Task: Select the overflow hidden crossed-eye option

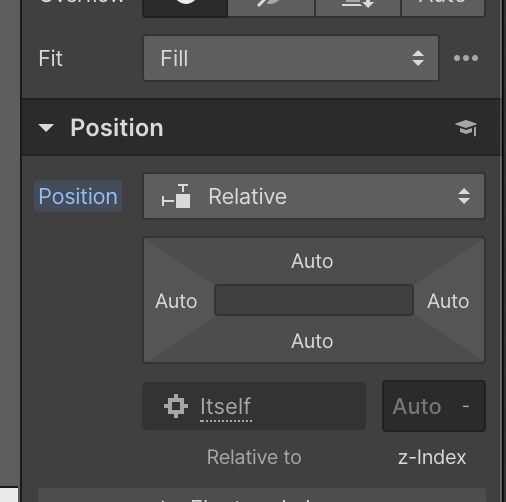Action: pos(271,7)
